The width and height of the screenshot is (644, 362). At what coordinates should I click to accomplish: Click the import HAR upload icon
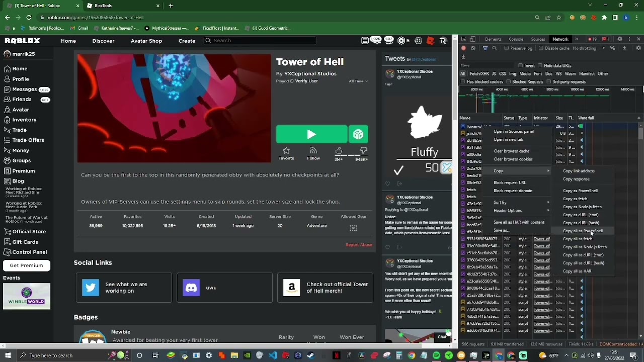coord(624,48)
